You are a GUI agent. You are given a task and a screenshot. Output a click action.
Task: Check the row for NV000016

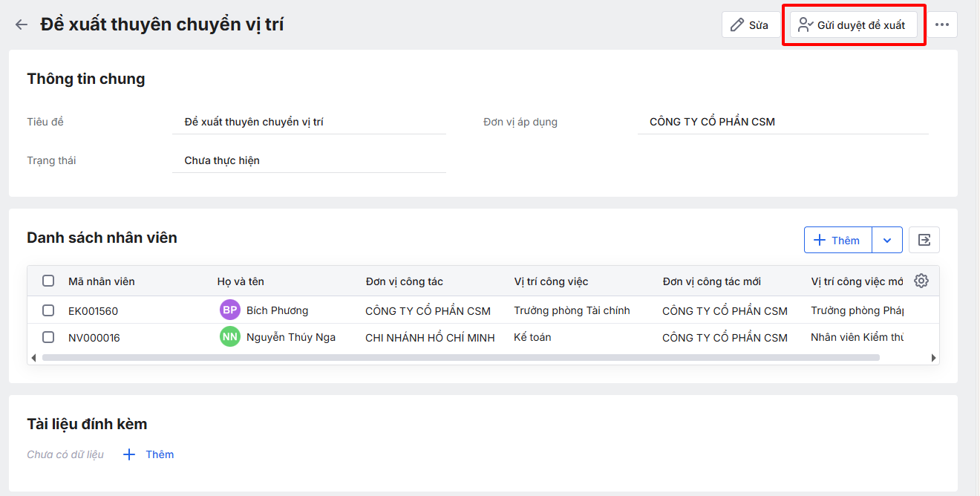point(48,337)
